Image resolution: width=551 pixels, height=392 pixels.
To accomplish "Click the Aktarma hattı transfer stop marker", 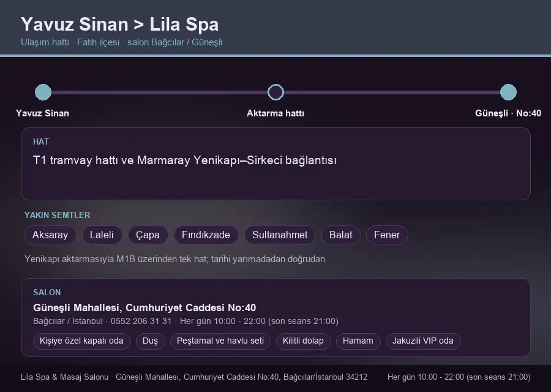I will 275,92.
